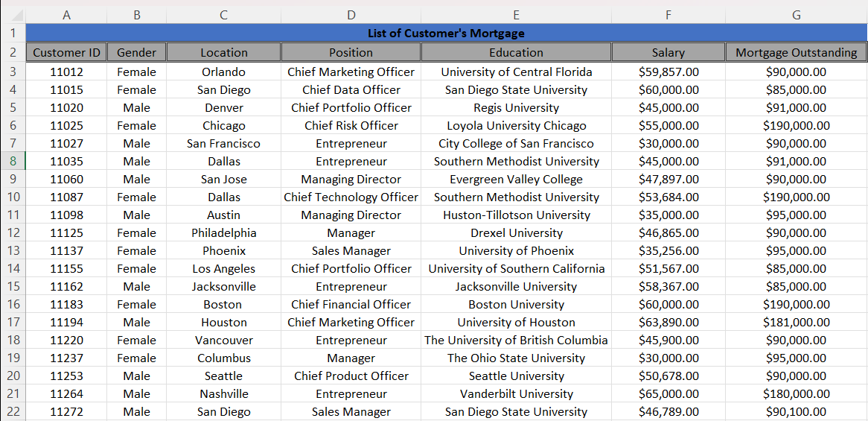
Task: Click the Select All corner button
Action: [x=13, y=15]
